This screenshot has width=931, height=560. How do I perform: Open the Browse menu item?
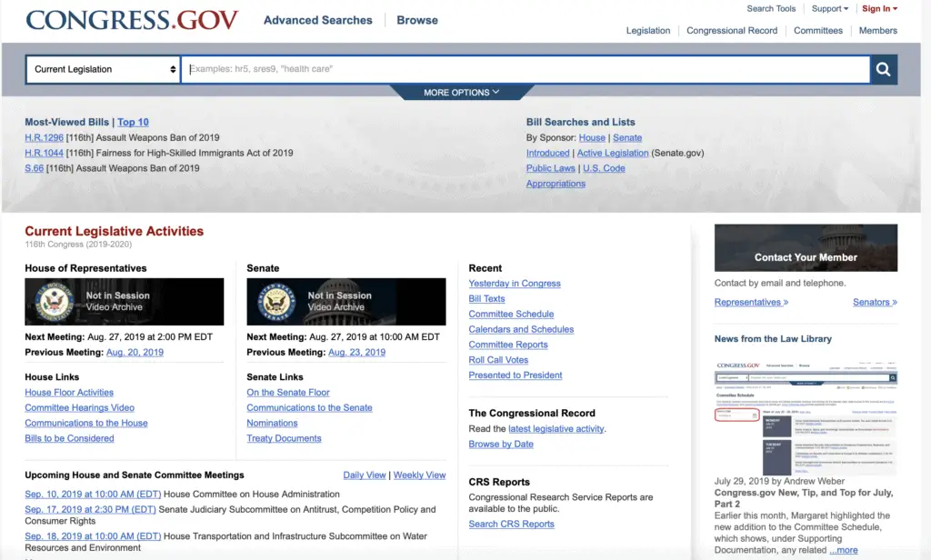[x=416, y=20]
